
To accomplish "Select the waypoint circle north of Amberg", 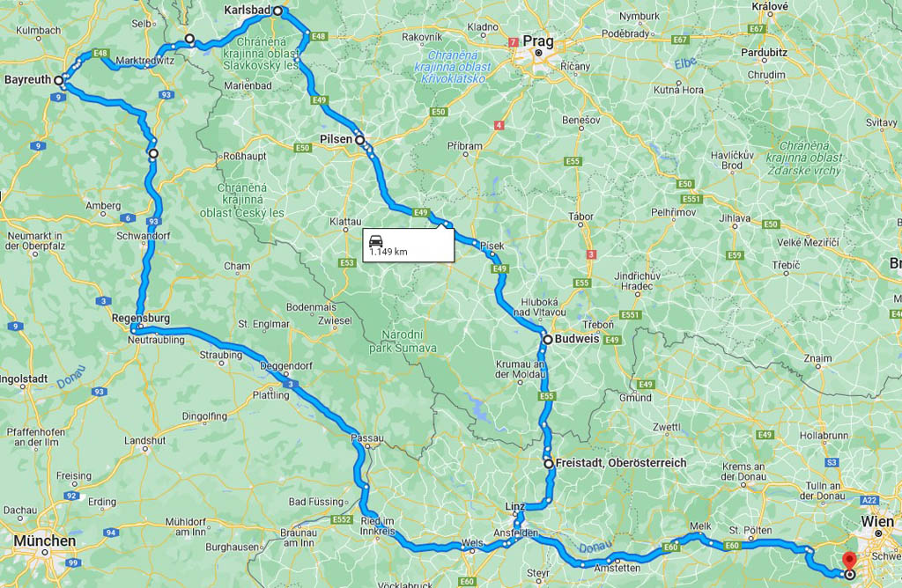I will click(153, 153).
